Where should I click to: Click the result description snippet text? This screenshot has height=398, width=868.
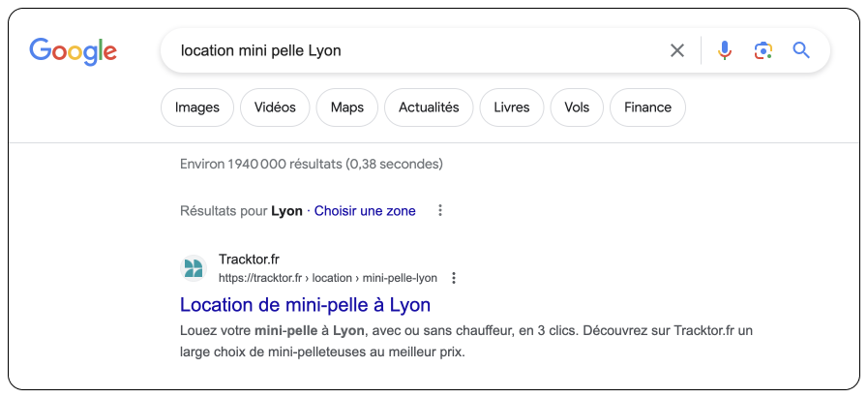[466, 342]
